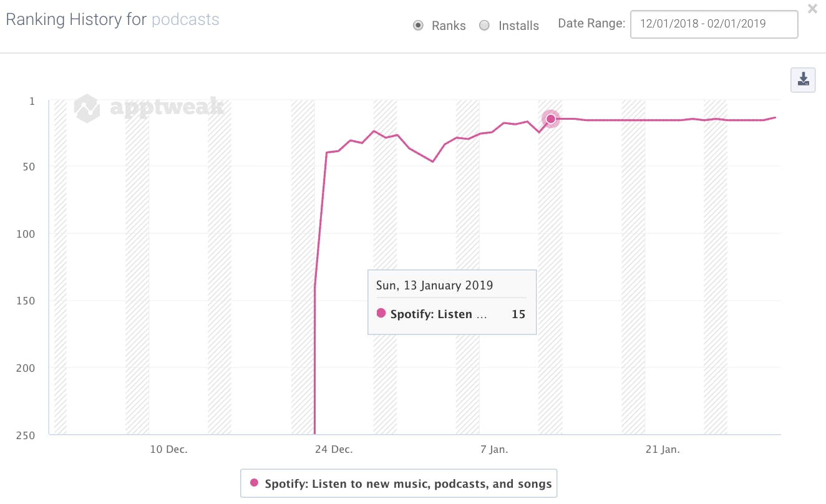Screen dimensions: 826x504
Task: Click the pink dot inside the tooltip
Action: click(x=382, y=313)
